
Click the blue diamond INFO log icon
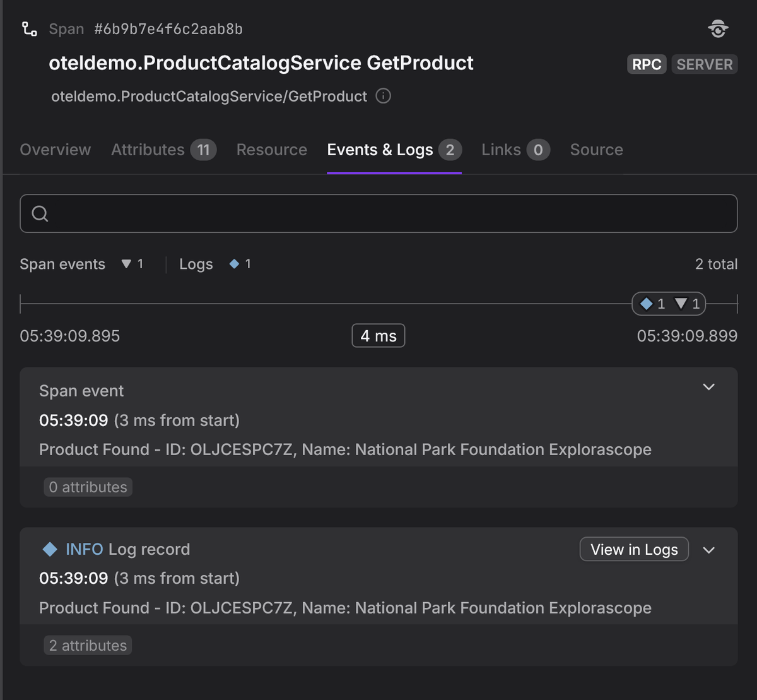pyautogui.click(x=50, y=549)
